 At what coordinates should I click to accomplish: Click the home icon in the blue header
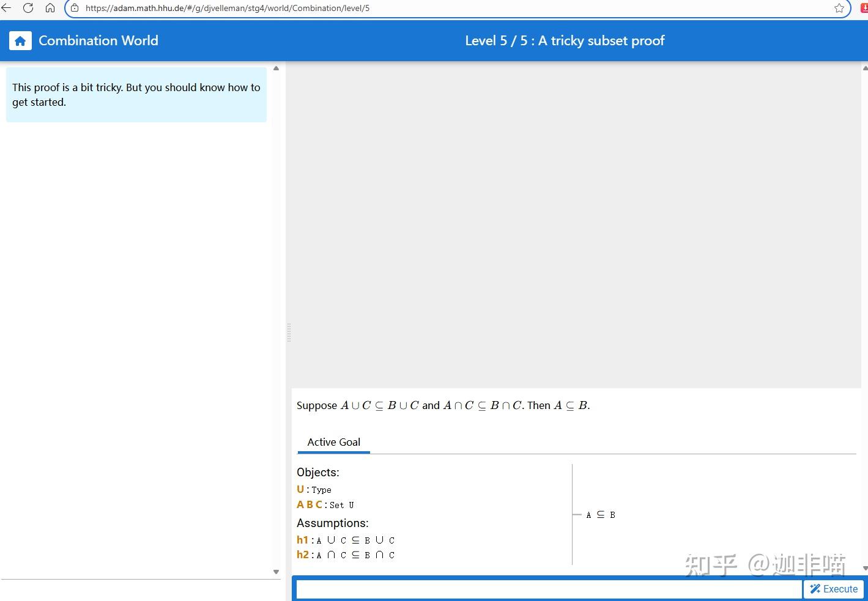tap(20, 40)
